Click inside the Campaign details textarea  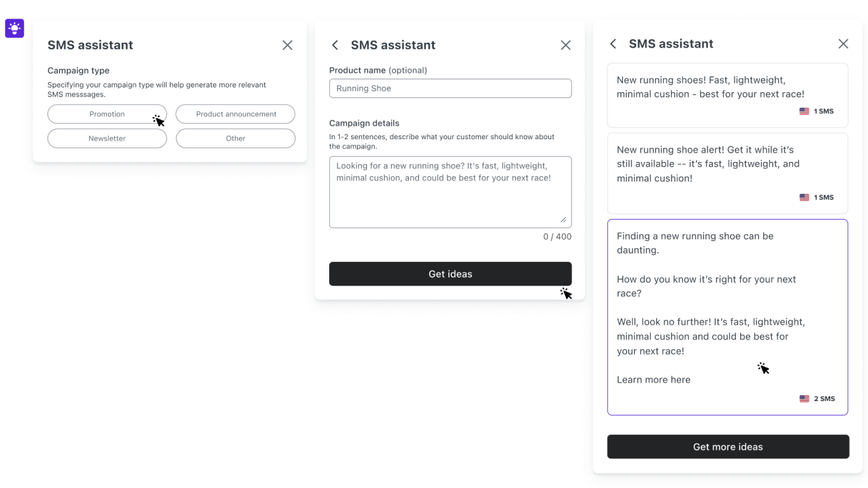click(450, 192)
